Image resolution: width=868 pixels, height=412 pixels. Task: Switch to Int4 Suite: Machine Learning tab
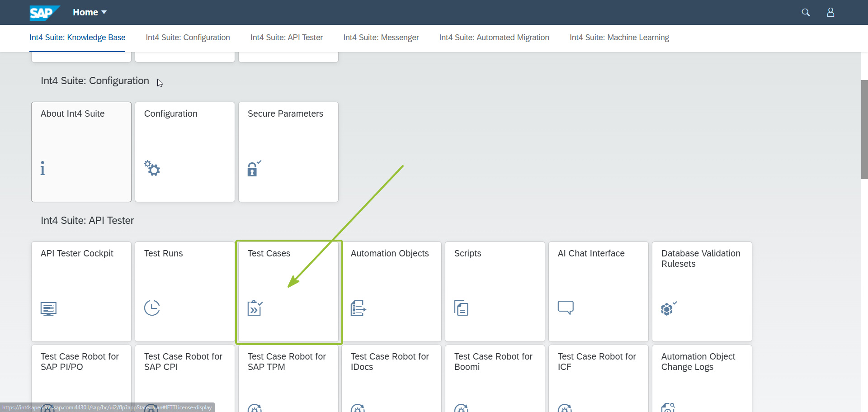click(x=619, y=38)
